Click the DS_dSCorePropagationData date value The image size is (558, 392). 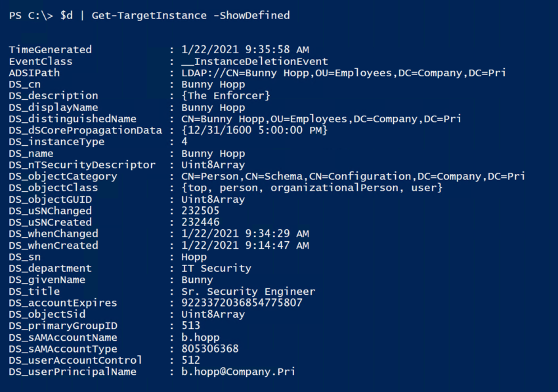tap(255, 130)
